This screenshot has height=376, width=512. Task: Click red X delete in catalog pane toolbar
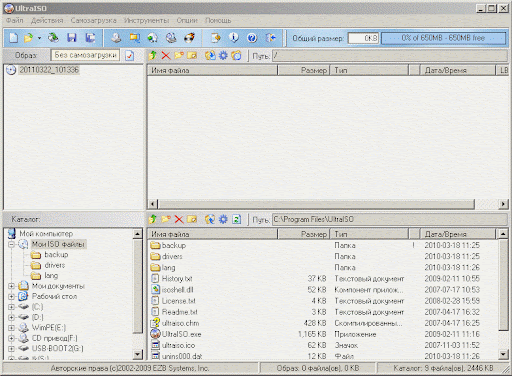point(179,219)
